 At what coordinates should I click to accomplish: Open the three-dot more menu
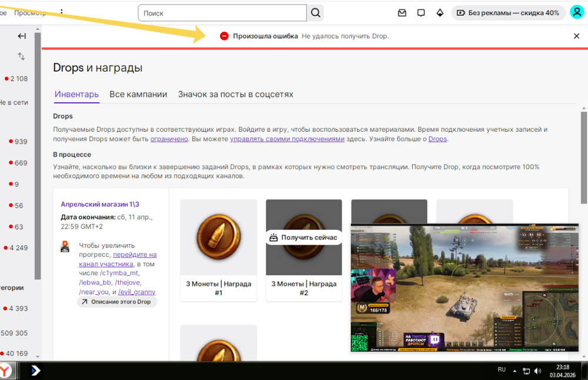pos(62,12)
